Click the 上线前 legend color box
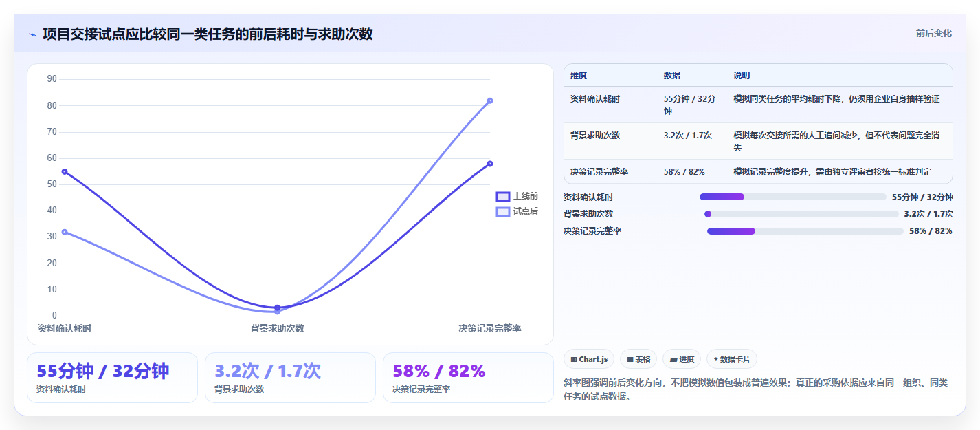 [x=503, y=197]
